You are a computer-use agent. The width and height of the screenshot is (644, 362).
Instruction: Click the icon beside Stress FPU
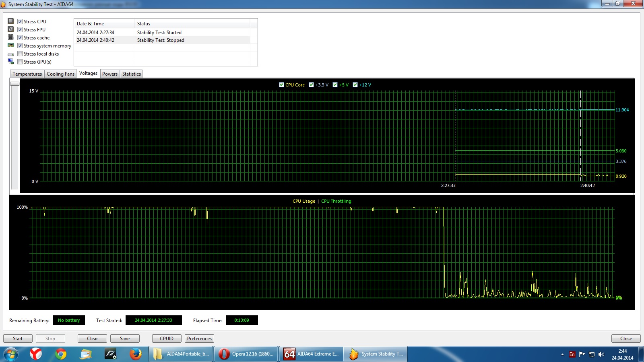[11, 29]
